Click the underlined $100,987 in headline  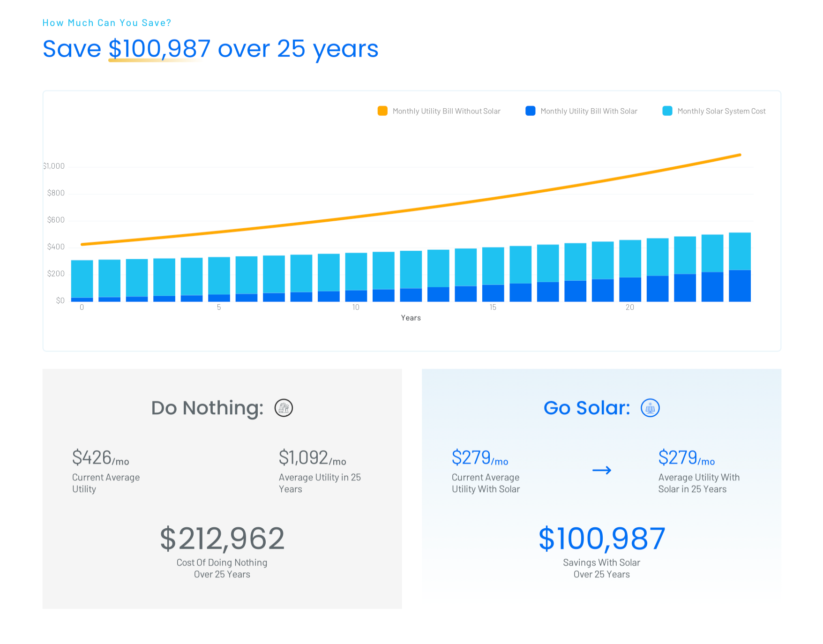point(159,49)
